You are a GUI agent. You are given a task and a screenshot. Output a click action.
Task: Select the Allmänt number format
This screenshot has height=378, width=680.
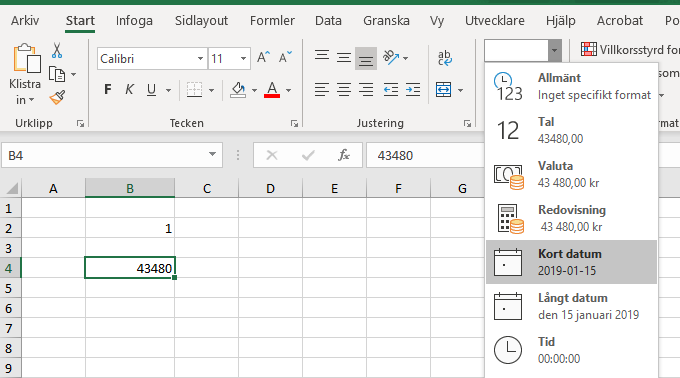[x=572, y=86]
